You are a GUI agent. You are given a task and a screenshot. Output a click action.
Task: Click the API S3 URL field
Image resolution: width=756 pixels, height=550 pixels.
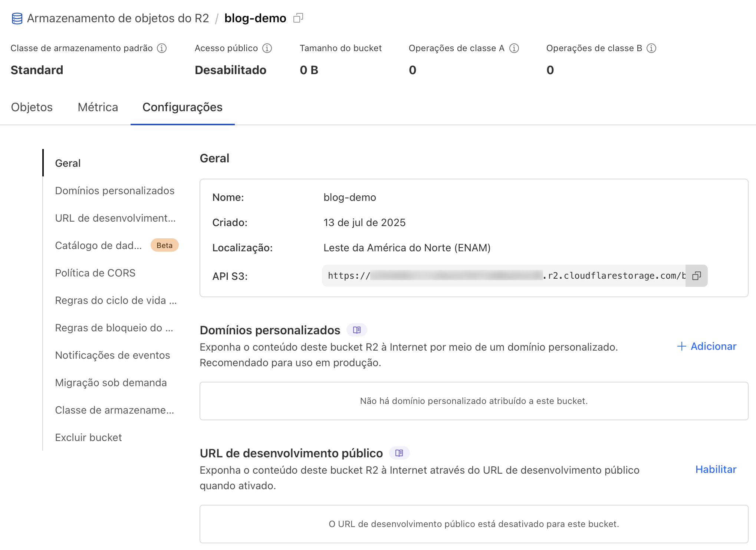504,276
